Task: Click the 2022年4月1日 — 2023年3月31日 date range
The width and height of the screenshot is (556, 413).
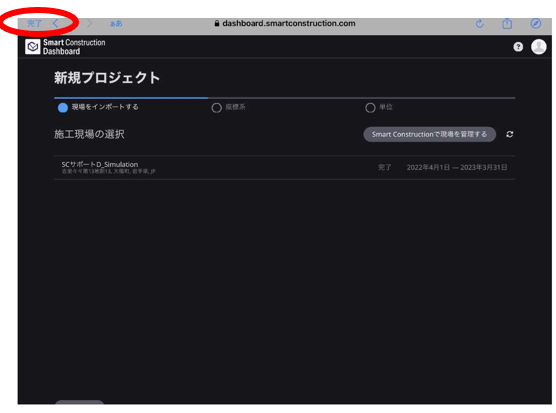Action: tap(457, 167)
